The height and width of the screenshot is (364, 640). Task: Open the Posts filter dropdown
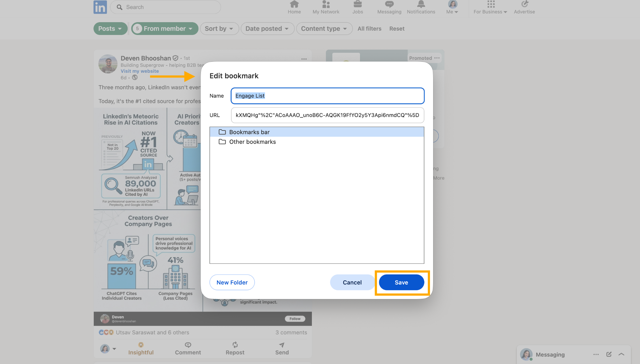point(110,29)
